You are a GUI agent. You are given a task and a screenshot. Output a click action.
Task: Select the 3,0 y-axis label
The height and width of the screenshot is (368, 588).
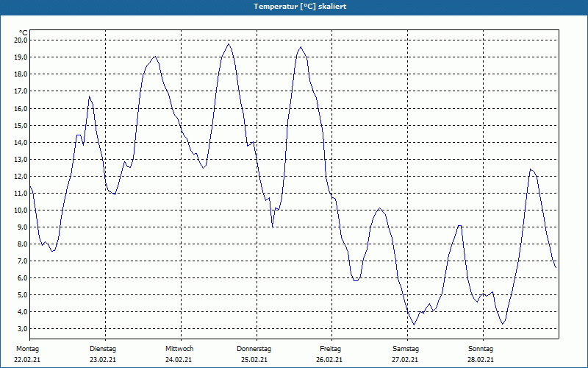tap(22, 329)
